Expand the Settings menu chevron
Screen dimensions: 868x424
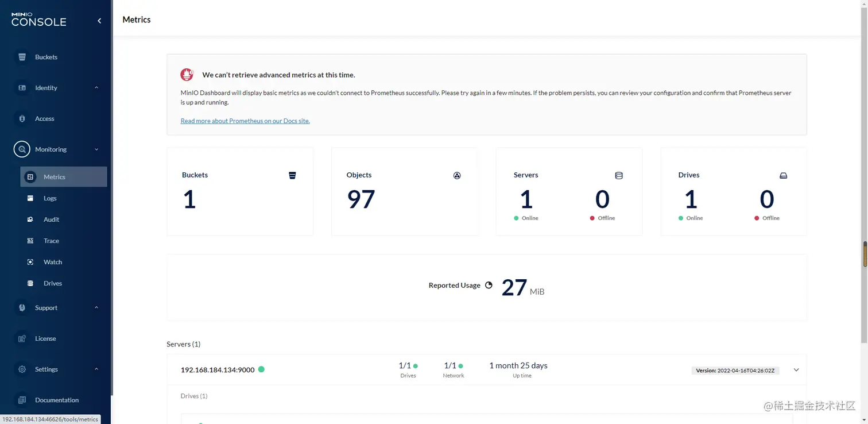click(96, 369)
